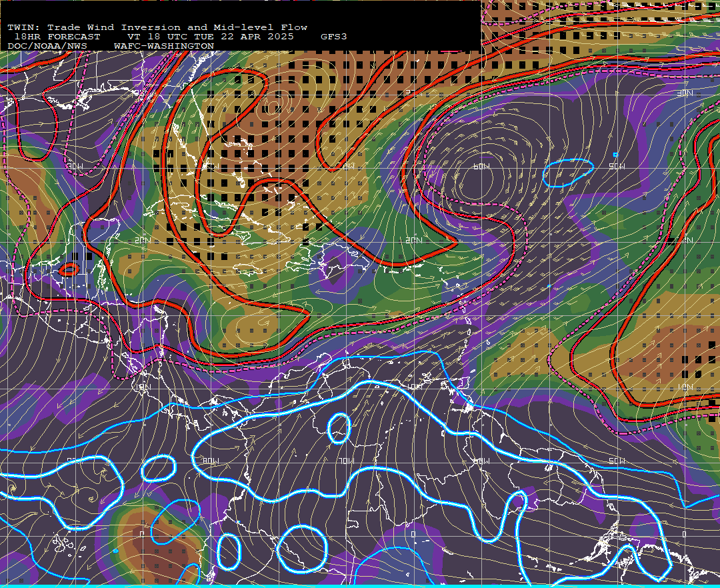Click the 60W label inside the circular vortex

pyautogui.click(x=481, y=166)
